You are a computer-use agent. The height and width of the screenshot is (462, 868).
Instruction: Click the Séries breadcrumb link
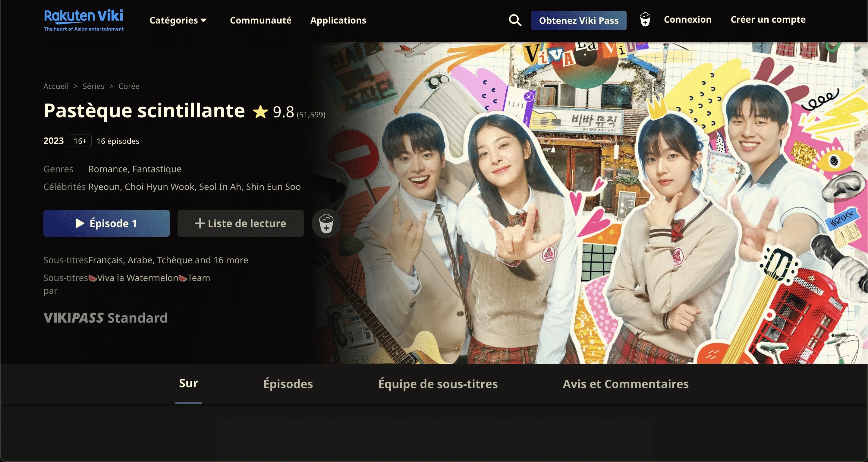(x=93, y=86)
